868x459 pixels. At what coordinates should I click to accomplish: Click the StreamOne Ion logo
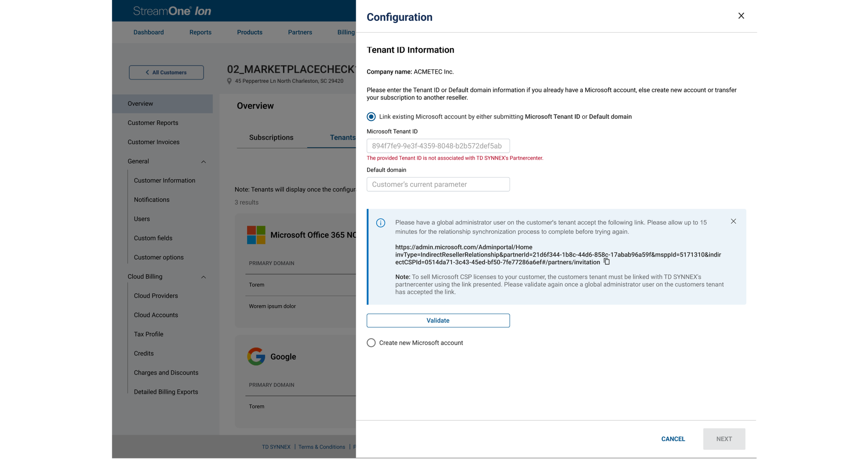click(x=172, y=11)
